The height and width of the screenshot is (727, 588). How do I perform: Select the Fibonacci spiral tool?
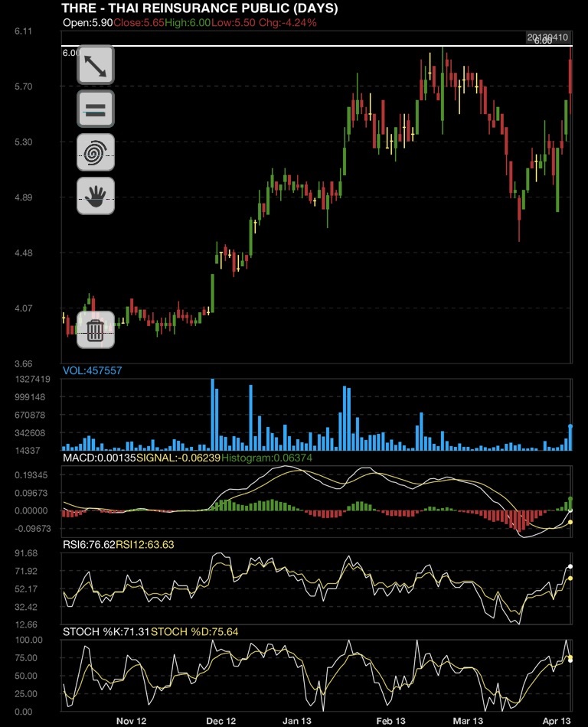(x=96, y=152)
